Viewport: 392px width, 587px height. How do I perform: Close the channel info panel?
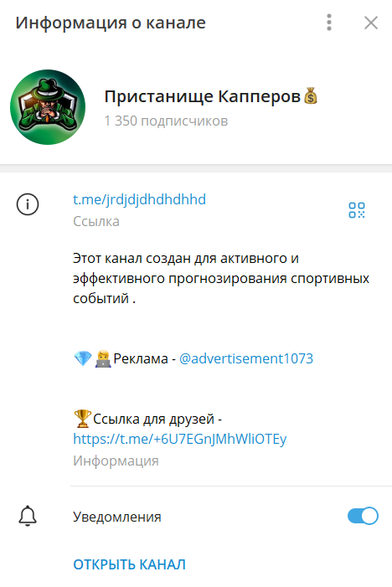coord(371,23)
